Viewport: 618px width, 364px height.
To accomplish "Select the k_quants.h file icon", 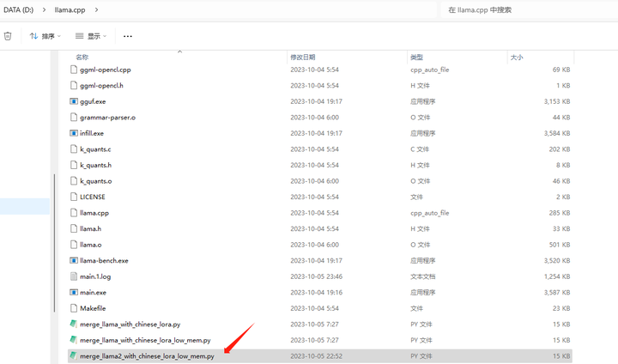I will [74, 165].
